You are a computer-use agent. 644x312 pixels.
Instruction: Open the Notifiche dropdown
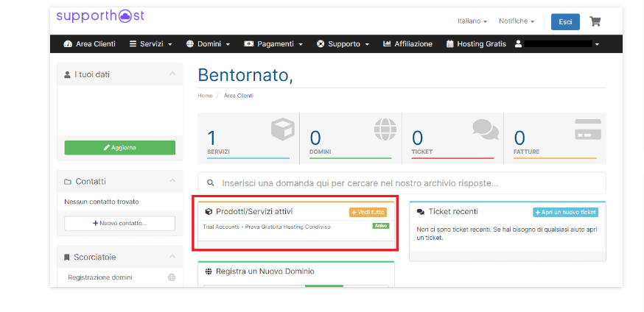click(516, 21)
